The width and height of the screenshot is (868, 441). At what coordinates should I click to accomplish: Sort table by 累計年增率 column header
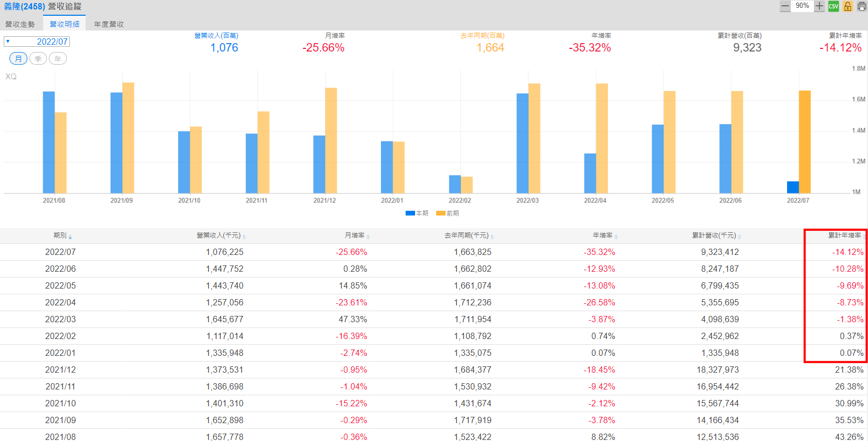coord(847,235)
